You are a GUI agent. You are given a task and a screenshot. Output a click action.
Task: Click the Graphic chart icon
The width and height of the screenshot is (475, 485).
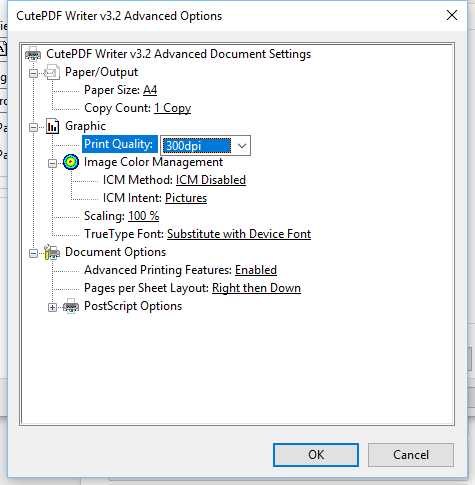click(52, 127)
